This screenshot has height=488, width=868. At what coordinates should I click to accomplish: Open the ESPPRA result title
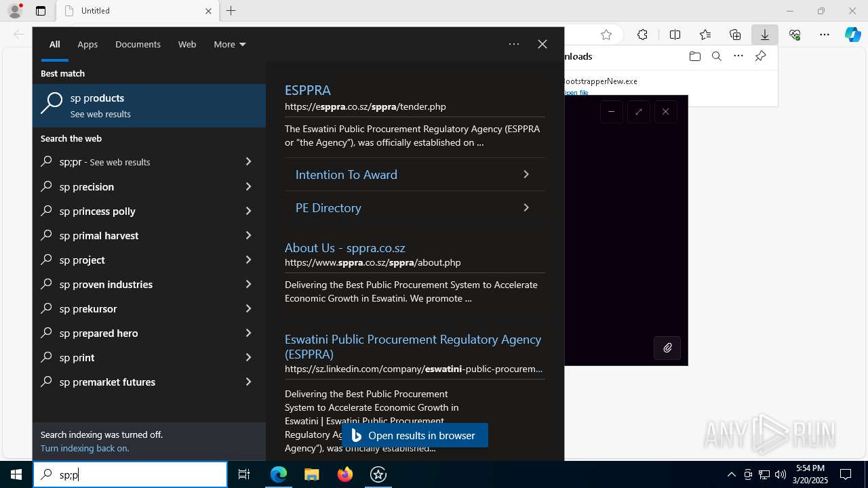(x=308, y=90)
